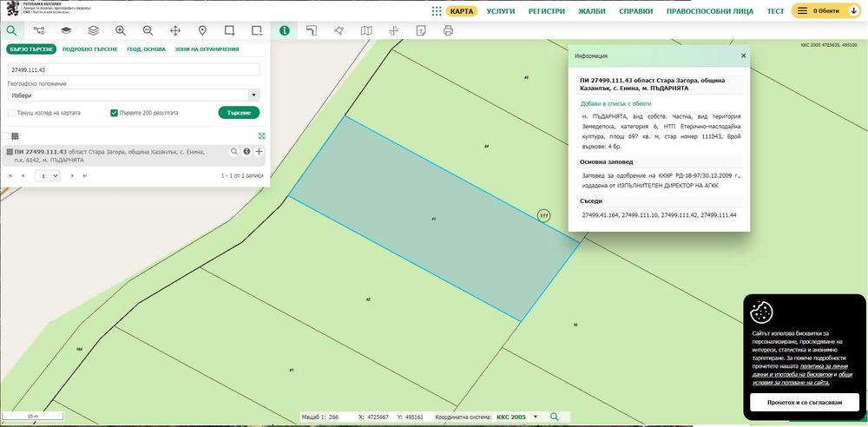Select the pan map arrows tool
Screen dimensions: 868x427
pyautogui.click(x=175, y=30)
